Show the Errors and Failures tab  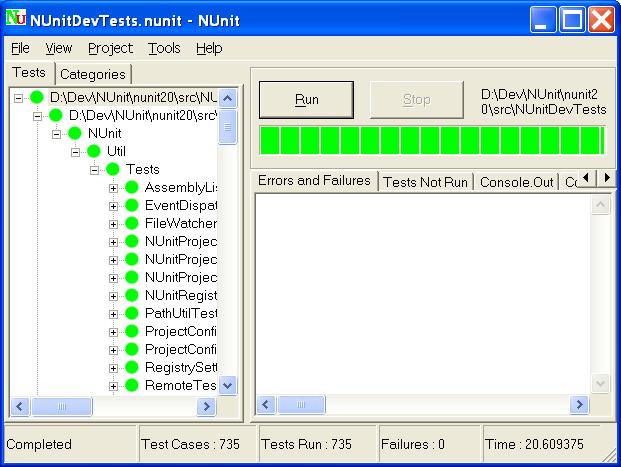click(x=314, y=181)
